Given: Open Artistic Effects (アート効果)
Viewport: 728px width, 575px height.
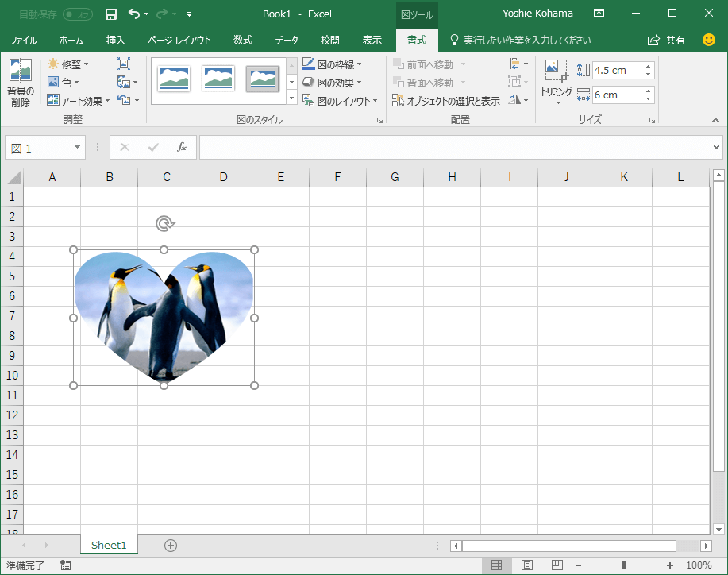Looking at the screenshot, I should [78, 100].
